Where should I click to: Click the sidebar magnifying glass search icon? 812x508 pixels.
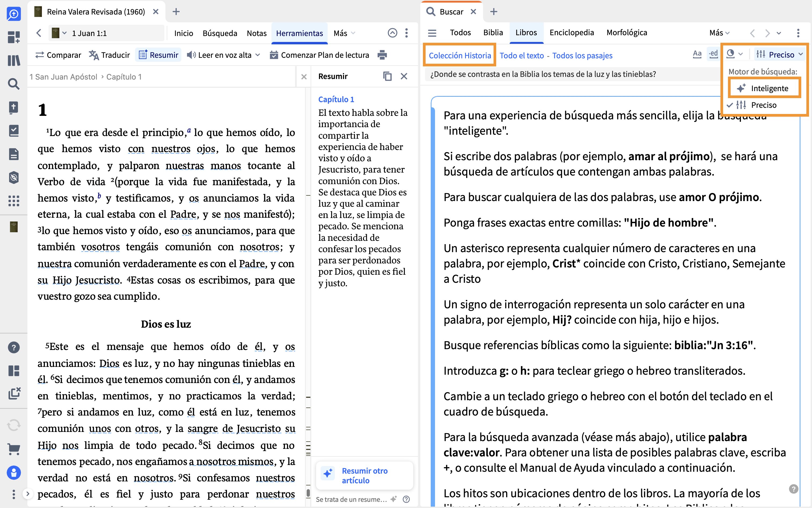(14, 84)
